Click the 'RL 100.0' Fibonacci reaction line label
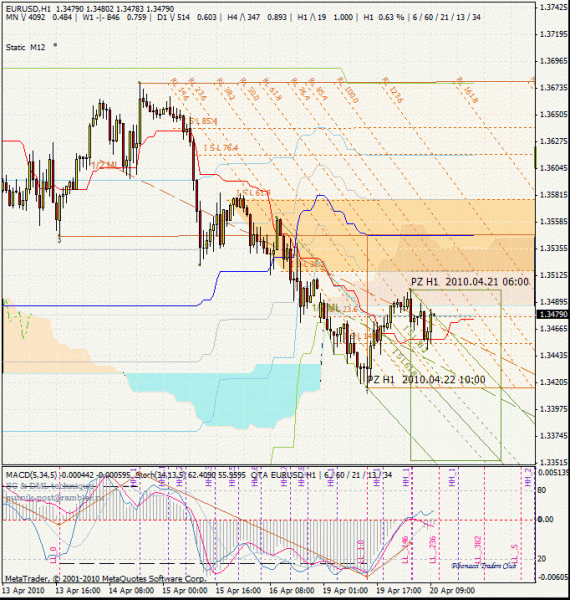570x600 pixels. [348, 90]
